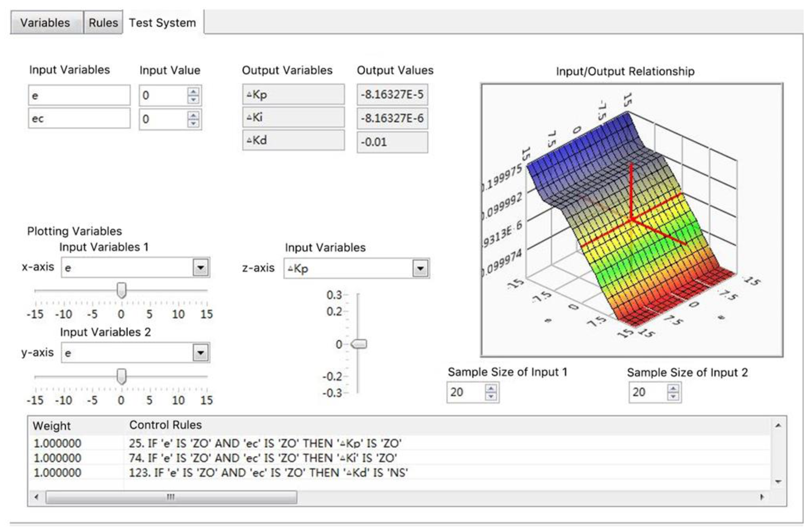Viewport: 812px width, 532px height.
Task: Open the x-axis variable dropdown
Action: pos(201,268)
